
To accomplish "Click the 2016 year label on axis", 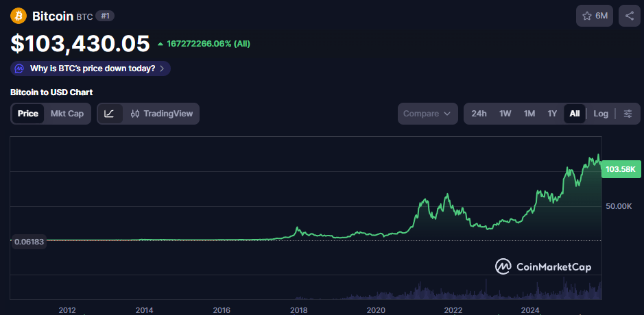I will click(x=222, y=310).
